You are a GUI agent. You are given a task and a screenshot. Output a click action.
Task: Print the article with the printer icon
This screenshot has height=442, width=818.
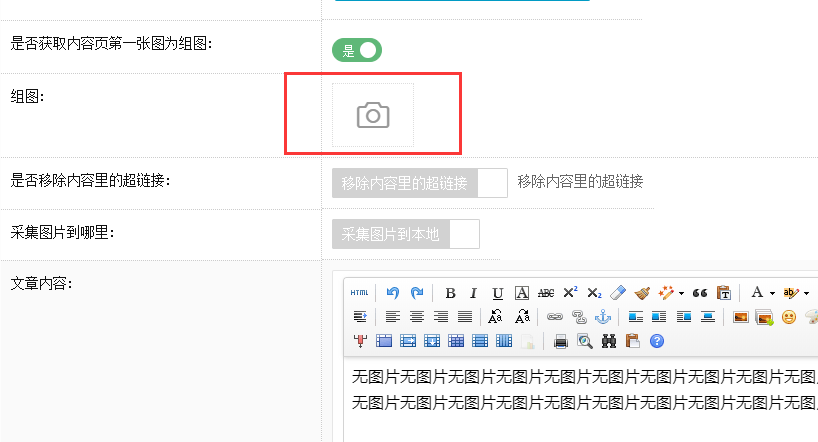click(561, 341)
